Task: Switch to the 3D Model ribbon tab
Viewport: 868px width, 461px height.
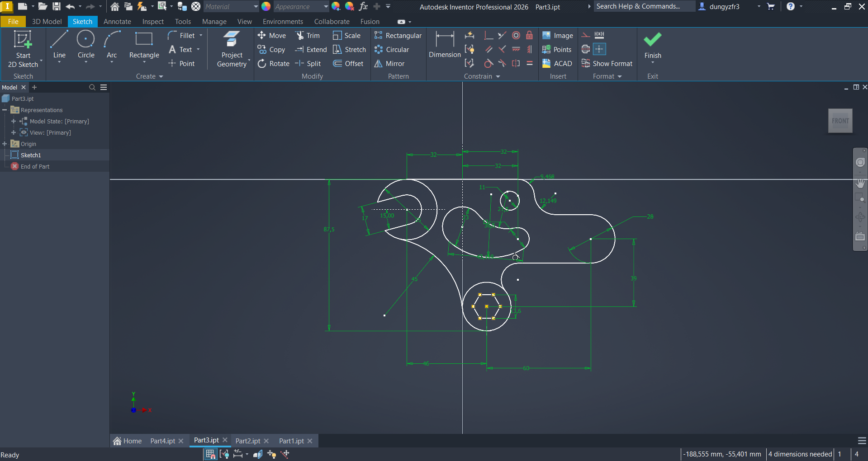Action: (47, 22)
